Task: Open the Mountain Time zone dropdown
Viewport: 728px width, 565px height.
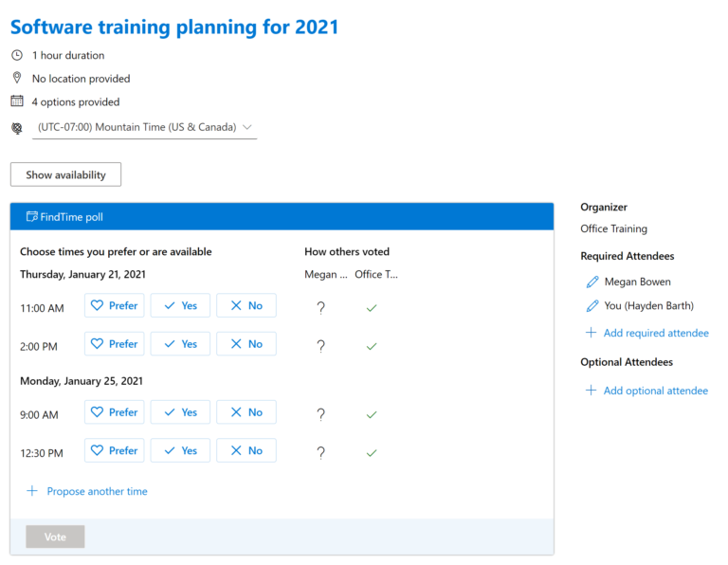Action: point(144,127)
